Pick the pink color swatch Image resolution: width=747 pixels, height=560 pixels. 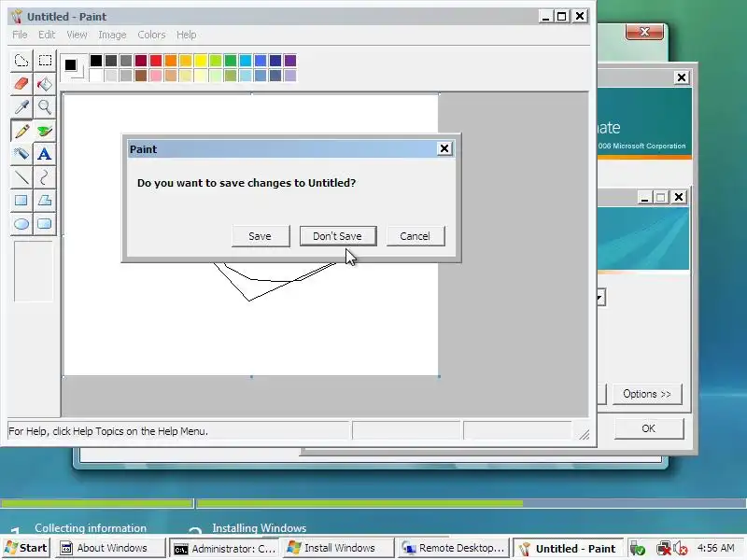[156, 76]
